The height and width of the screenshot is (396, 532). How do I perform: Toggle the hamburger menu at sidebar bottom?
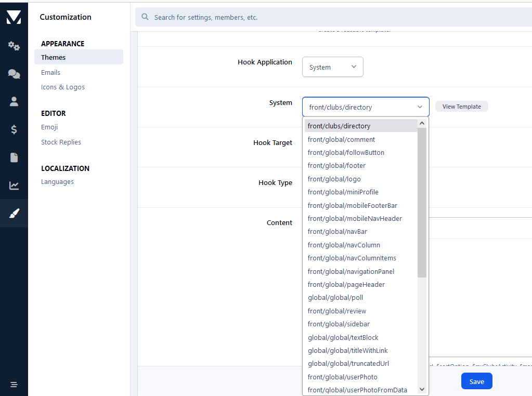pyautogui.click(x=14, y=385)
